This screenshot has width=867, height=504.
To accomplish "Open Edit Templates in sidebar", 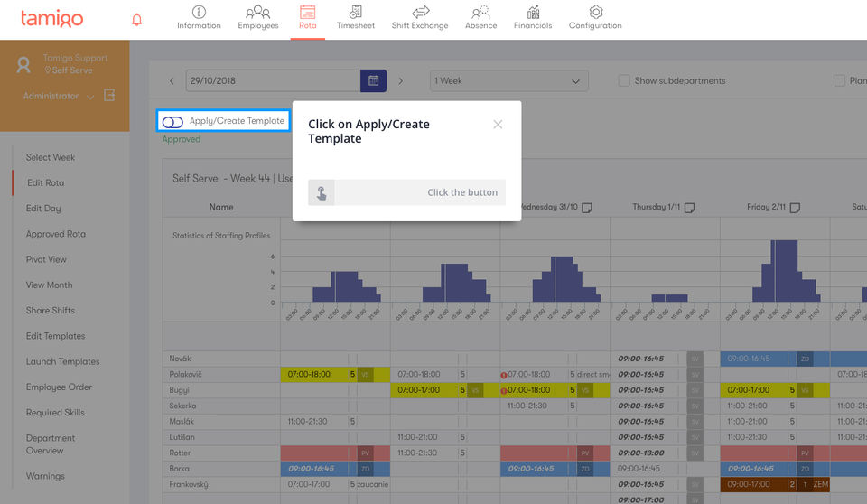I will pyautogui.click(x=55, y=336).
